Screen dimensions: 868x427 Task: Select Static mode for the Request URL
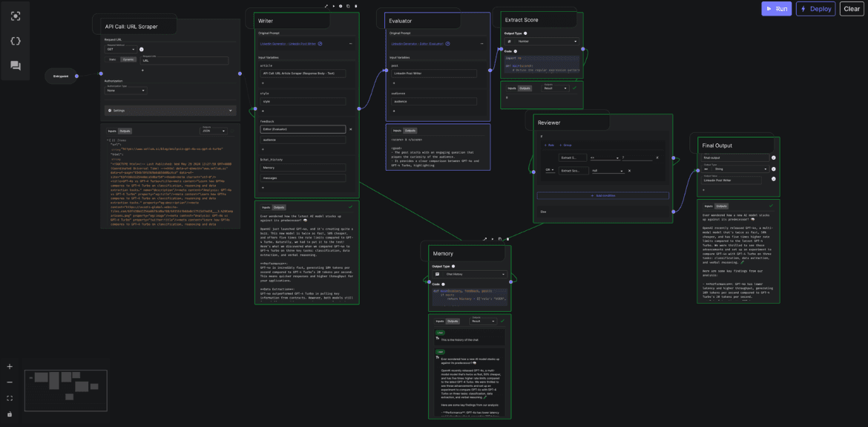(x=113, y=59)
